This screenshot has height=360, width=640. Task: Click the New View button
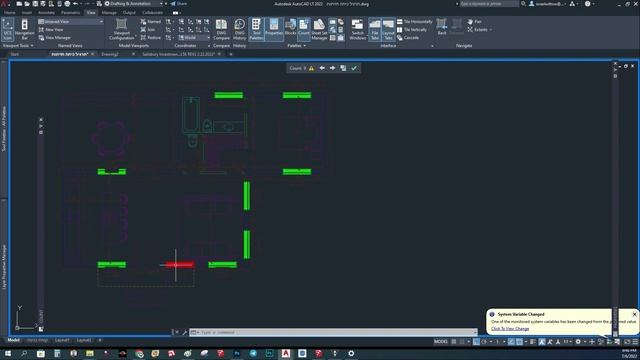point(51,30)
